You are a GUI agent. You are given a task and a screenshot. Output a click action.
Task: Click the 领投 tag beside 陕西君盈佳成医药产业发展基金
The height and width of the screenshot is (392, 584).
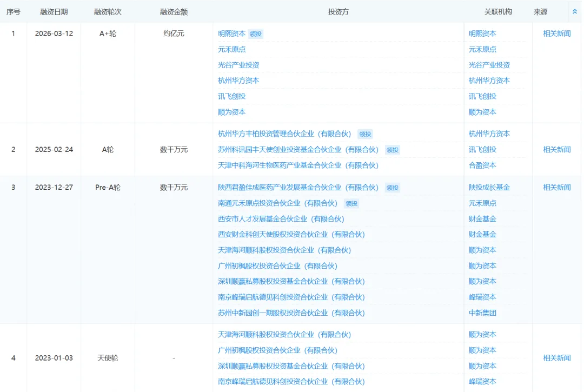[x=392, y=188]
